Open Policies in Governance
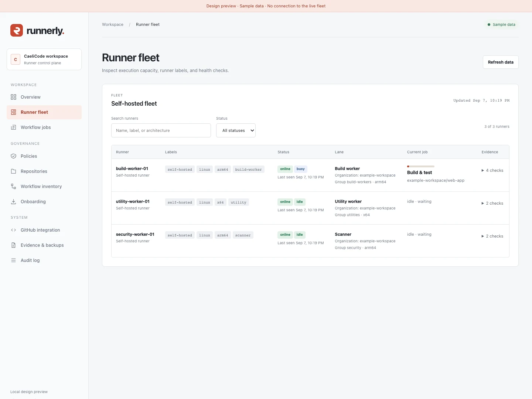The width and height of the screenshot is (532, 399). point(44,156)
